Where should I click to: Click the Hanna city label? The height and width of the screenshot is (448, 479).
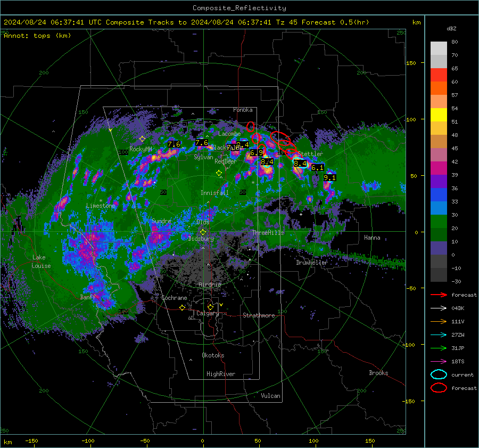(x=372, y=238)
